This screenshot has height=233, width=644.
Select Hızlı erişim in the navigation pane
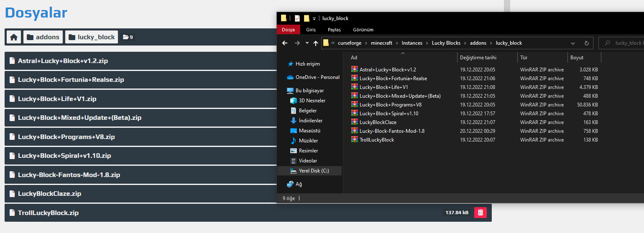point(304,64)
